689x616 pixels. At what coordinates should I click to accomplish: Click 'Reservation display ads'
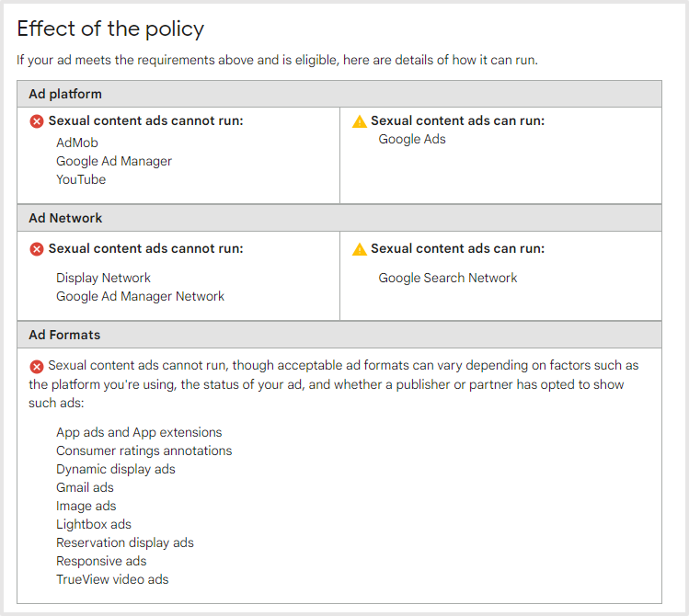point(125,543)
